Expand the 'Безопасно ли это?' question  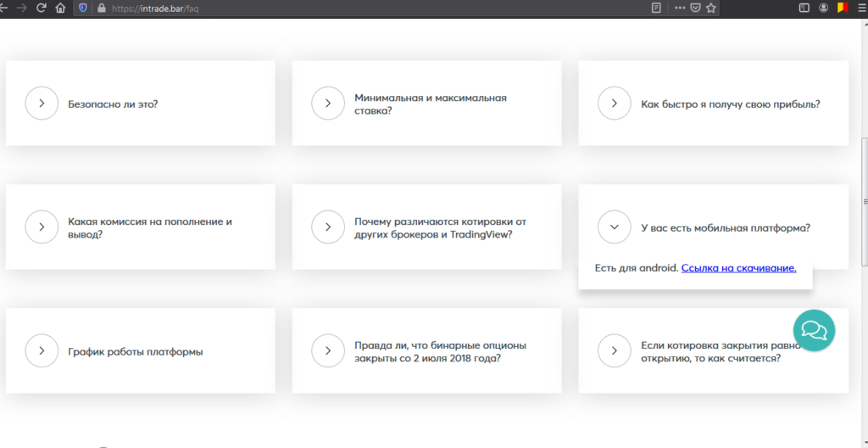(42, 104)
